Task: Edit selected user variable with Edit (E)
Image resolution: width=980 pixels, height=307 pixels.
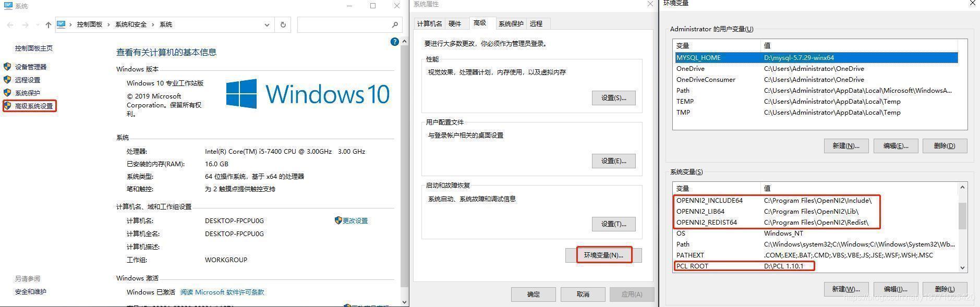Action: tap(896, 145)
